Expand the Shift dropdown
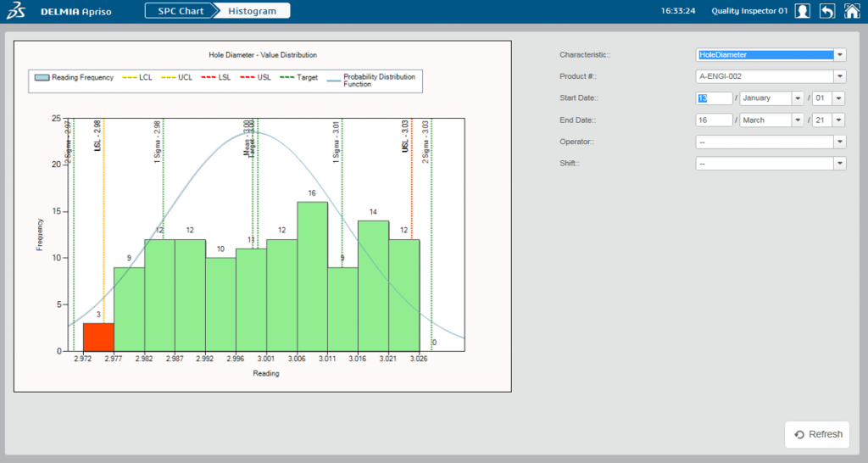 tap(839, 164)
